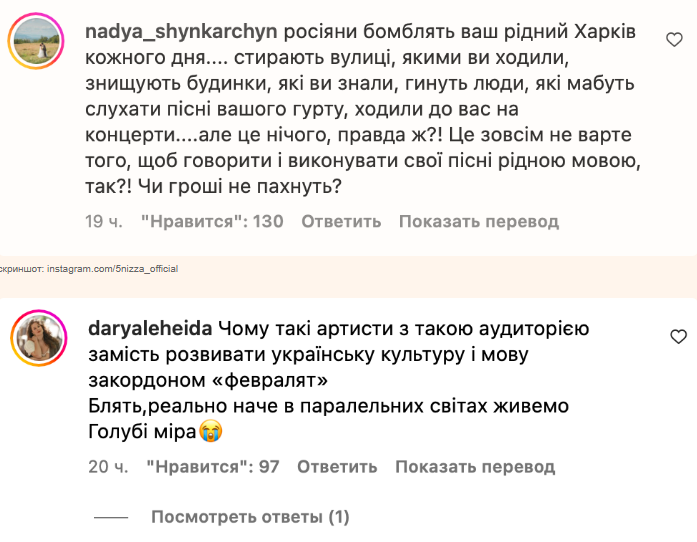View the 130 likes on the first comment

click(x=211, y=221)
